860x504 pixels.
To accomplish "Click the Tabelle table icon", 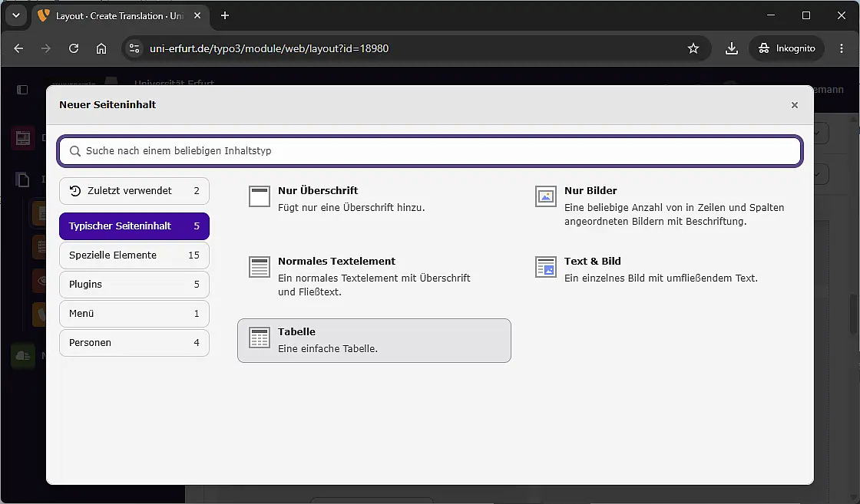I will (260, 338).
